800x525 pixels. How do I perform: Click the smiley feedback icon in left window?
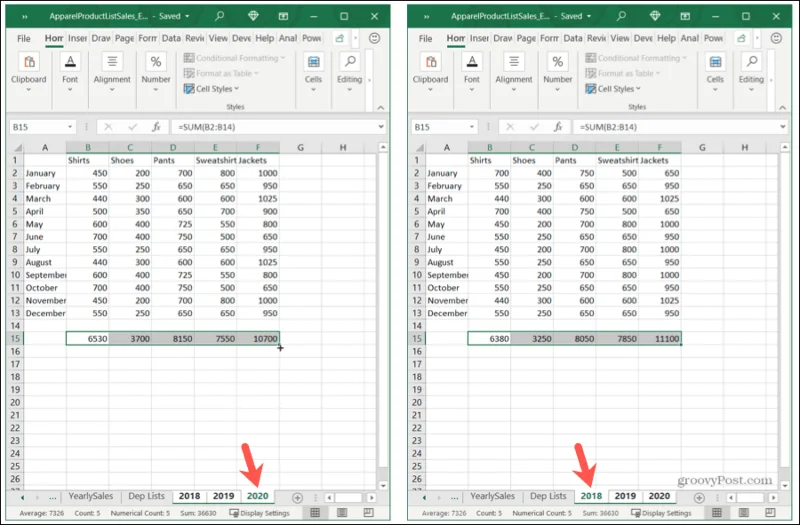(374, 38)
